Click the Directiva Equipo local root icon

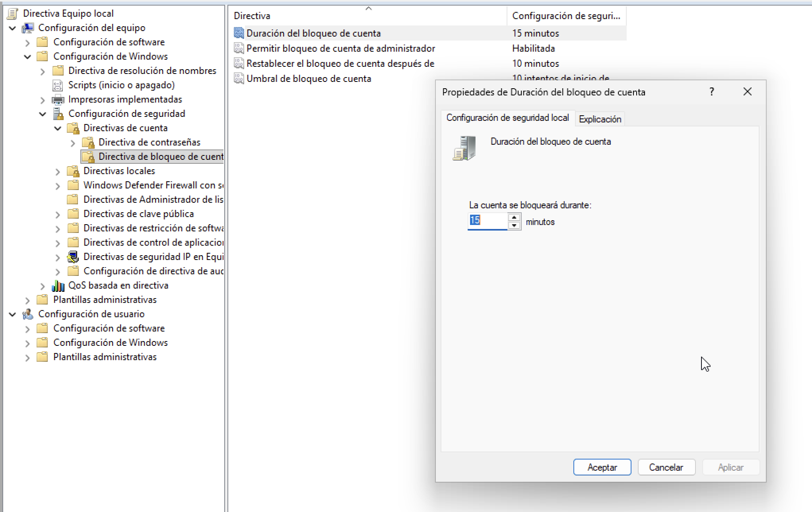[x=13, y=14]
